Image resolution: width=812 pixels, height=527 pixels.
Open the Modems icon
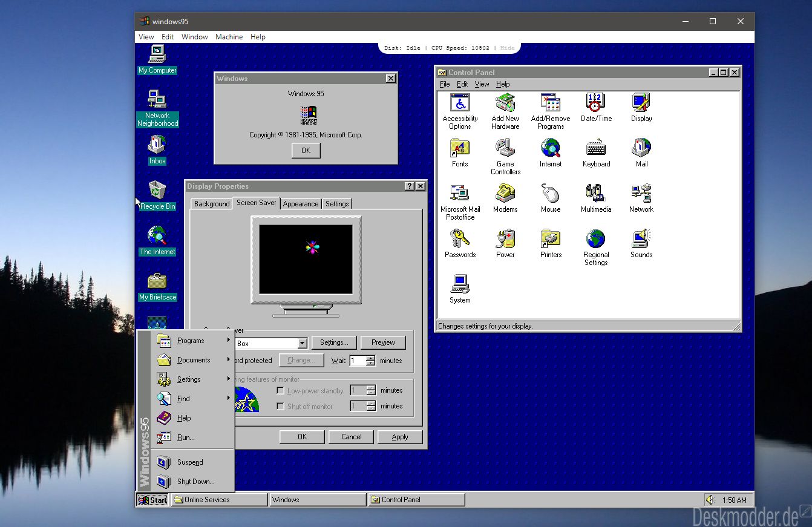505,198
